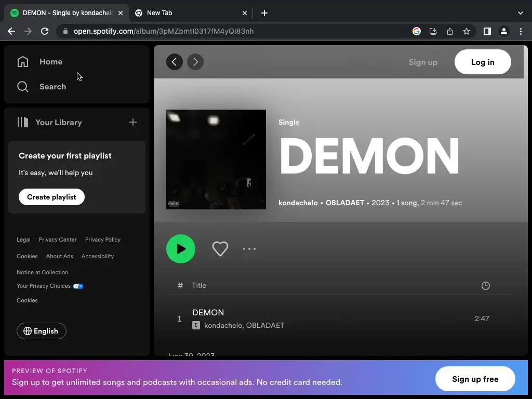Click browser forward arrow

coord(28,31)
